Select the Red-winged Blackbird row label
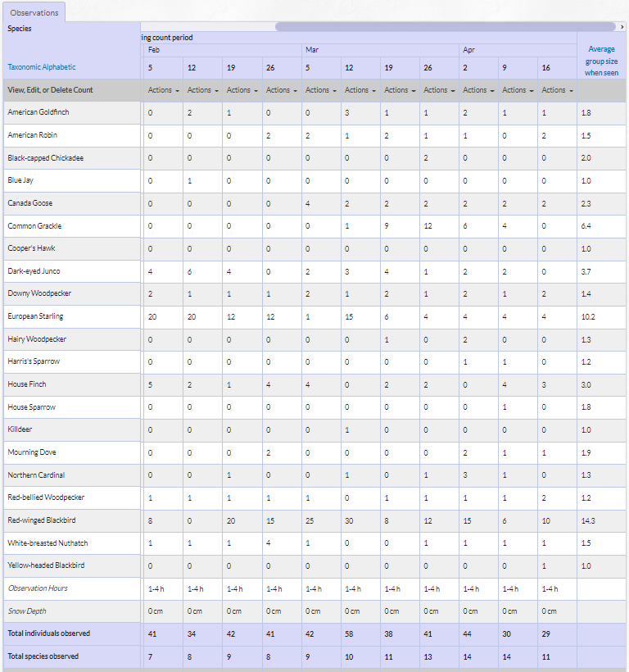The width and height of the screenshot is (629, 672). (x=42, y=520)
